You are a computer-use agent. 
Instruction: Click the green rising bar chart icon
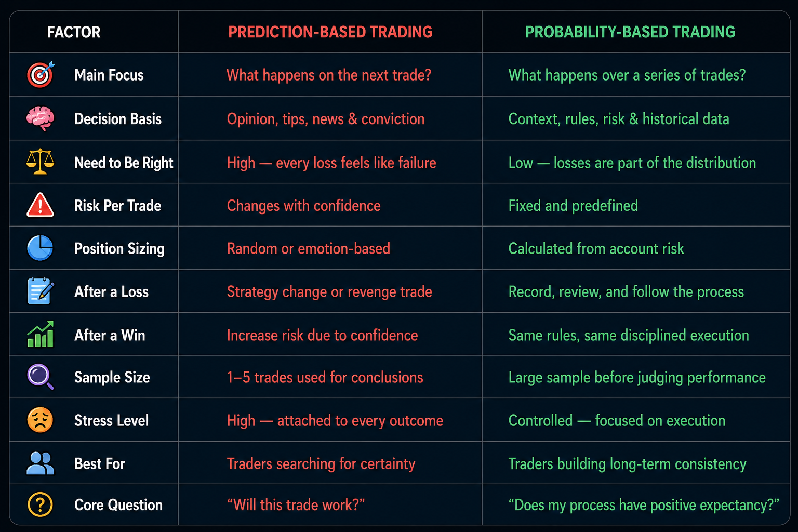click(40, 334)
